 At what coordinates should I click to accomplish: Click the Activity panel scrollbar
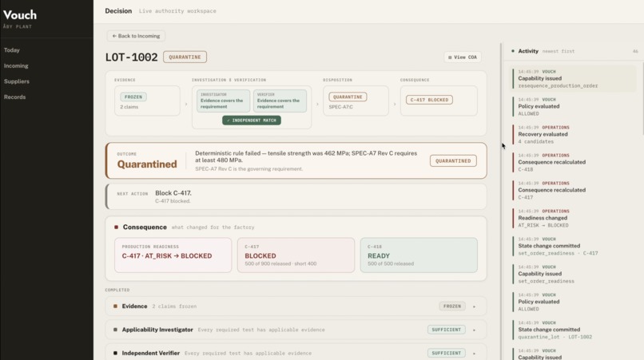(x=642, y=98)
